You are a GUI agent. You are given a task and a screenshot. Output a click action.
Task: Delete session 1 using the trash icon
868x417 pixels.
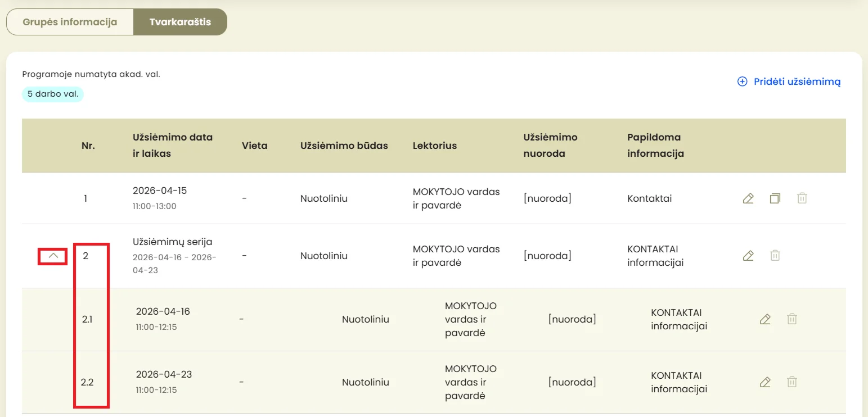tap(802, 198)
